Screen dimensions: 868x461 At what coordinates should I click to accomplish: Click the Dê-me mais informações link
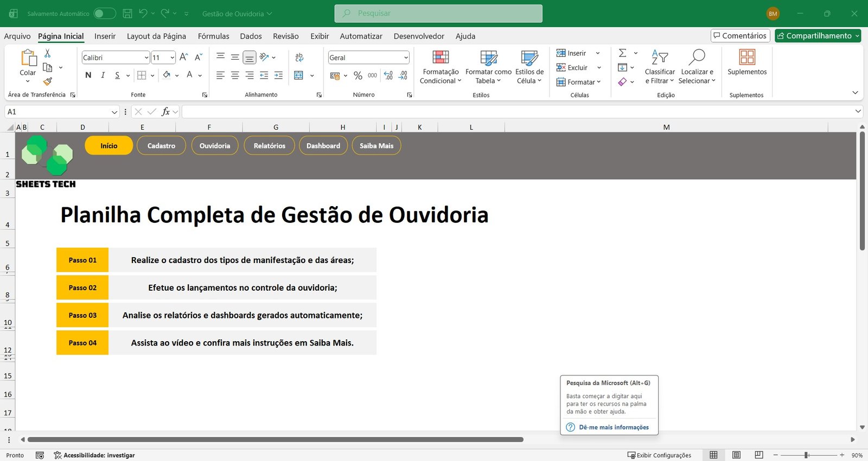coord(614,427)
